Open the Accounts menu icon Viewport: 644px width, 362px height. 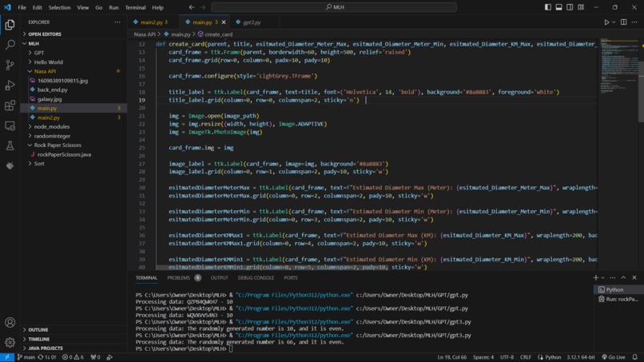10,323
